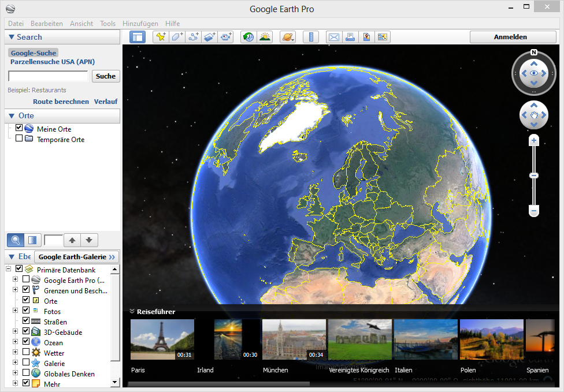Add an image overlay from the toolbar
Screen dimensions: 564x392
tap(210, 37)
